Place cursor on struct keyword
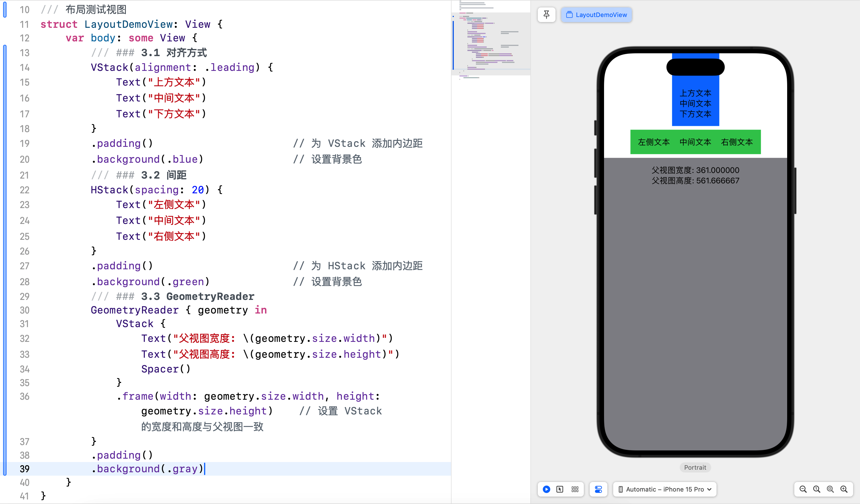 click(59, 24)
